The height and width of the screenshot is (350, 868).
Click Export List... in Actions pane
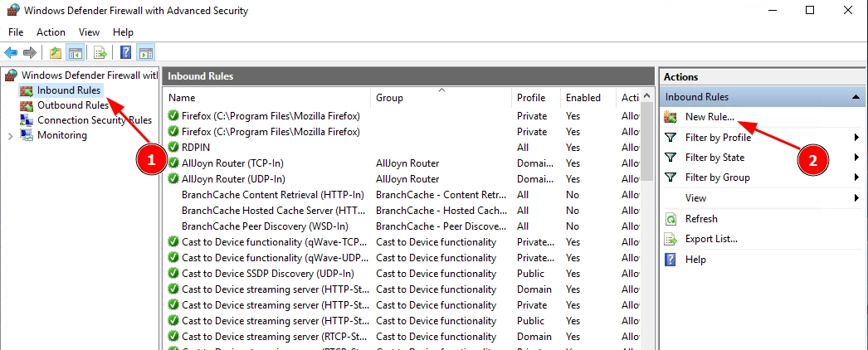(x=711, y=239)
